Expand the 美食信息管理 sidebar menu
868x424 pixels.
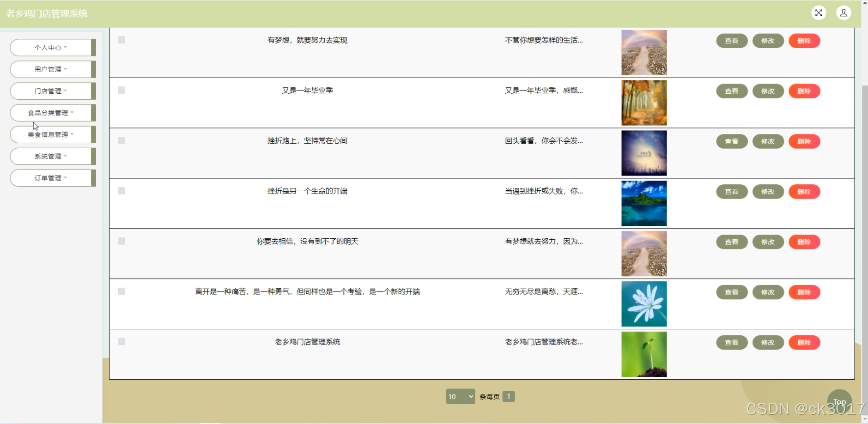(x=53, y=134)
